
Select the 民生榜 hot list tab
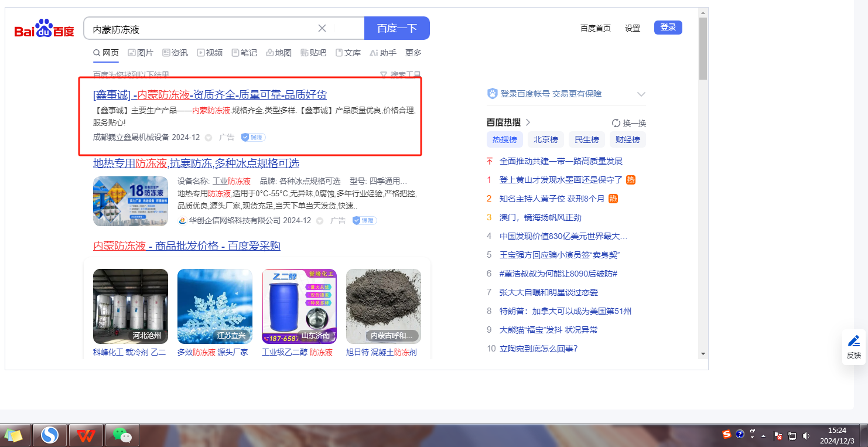587,139
